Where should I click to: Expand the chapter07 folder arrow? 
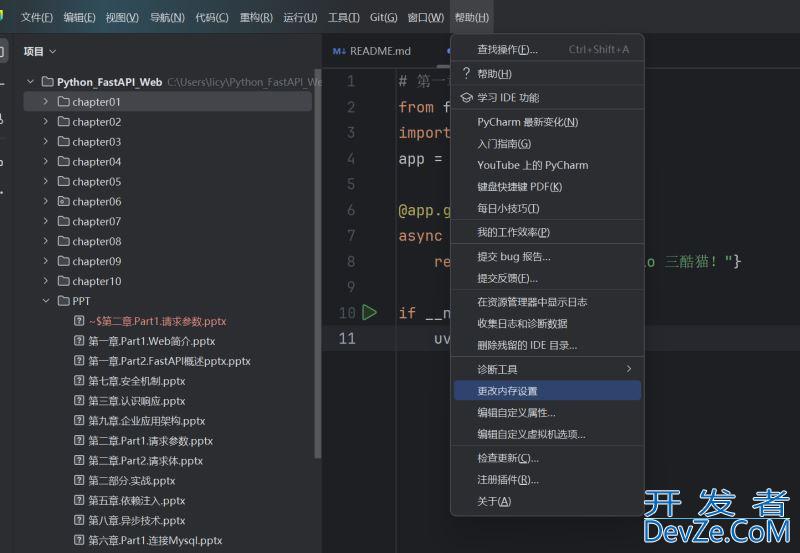tap(45, 221)
